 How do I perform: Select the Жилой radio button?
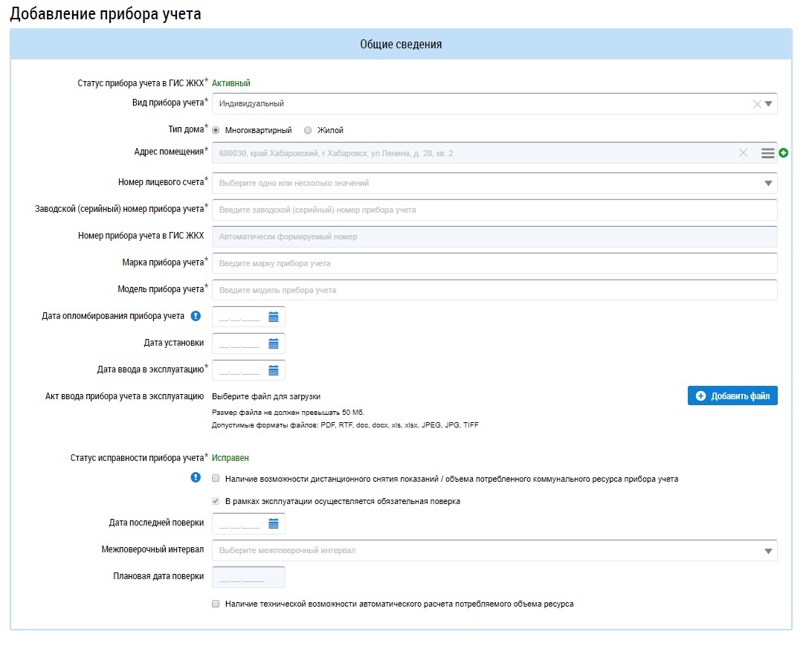point(308,131)
